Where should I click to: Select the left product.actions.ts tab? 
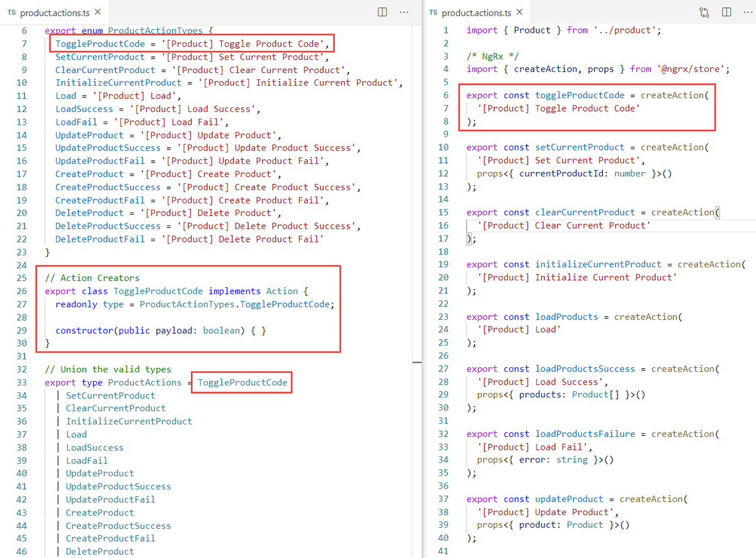[x=54, y=13]
